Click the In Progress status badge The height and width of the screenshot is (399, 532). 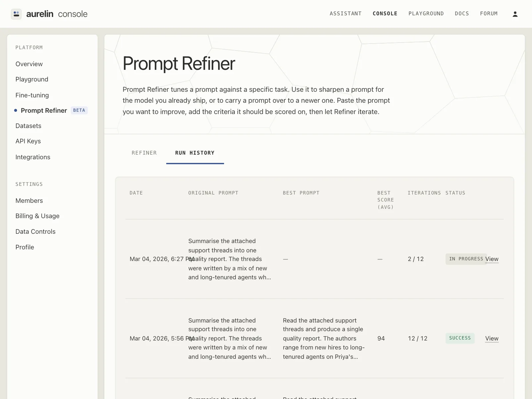point(466,259)
